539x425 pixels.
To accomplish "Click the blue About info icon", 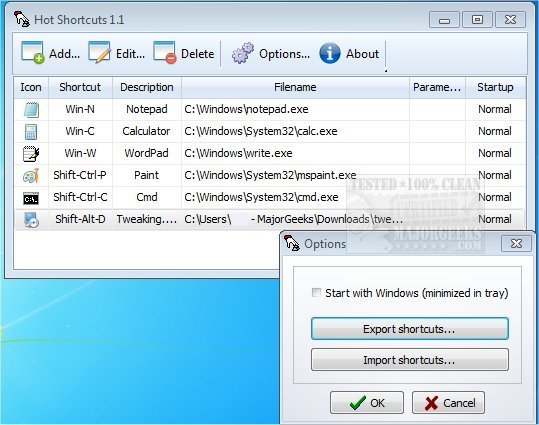I will pyautogui.click(x=330, y=53).
